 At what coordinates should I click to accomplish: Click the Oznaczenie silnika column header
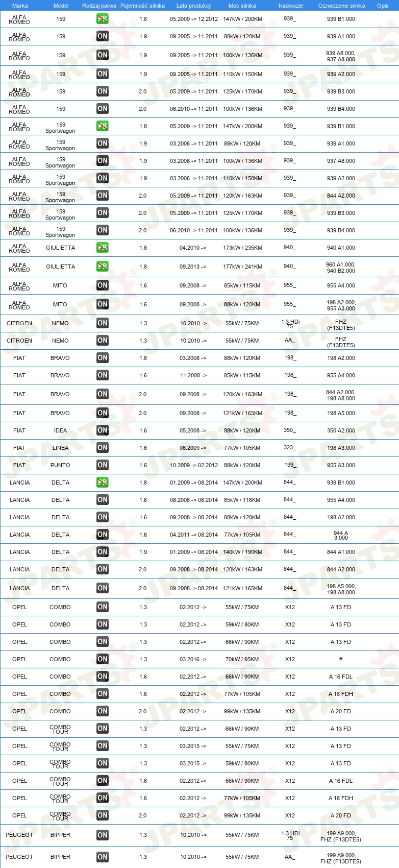click(x=342, y=6)
